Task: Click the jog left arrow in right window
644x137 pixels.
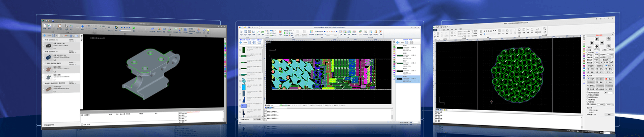Action: (x=592, y=43)
